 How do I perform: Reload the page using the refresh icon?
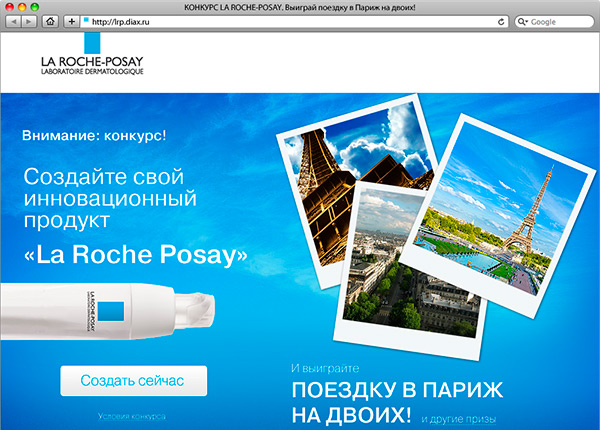pyautogui.click(x=501, y=22)
